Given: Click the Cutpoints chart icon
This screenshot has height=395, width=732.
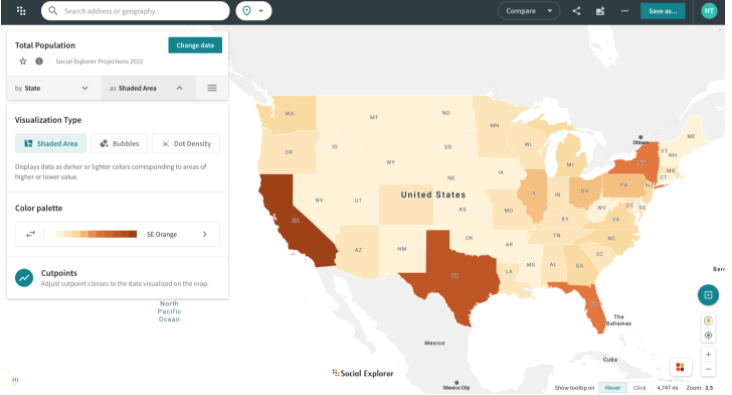Looking at the screenshot, I should point(24,278).
